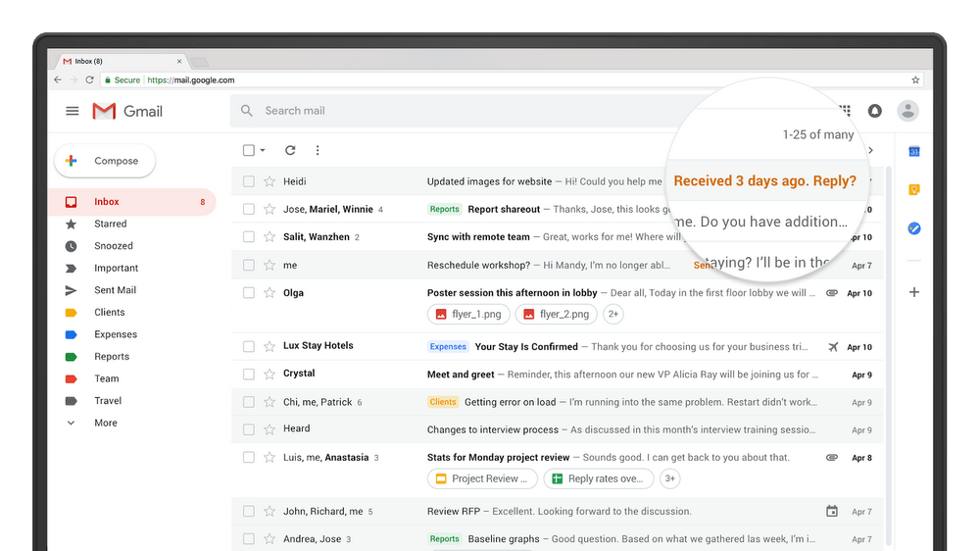
Task: Select the checkbox for Salit, Wanzhen
Action: point(249,236)
